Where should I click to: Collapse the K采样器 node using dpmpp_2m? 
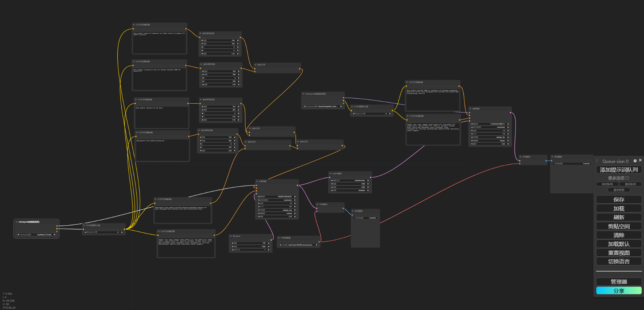(x=470, y=109)
